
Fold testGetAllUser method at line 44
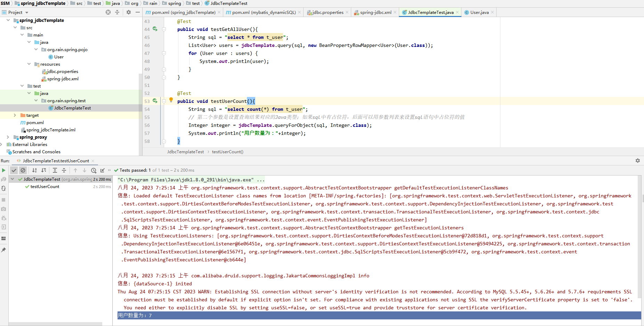(x=164, y=29)
